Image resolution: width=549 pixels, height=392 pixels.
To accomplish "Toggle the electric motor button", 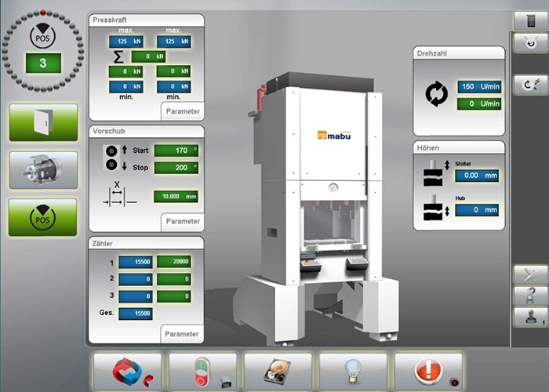I will click(43, 170).
